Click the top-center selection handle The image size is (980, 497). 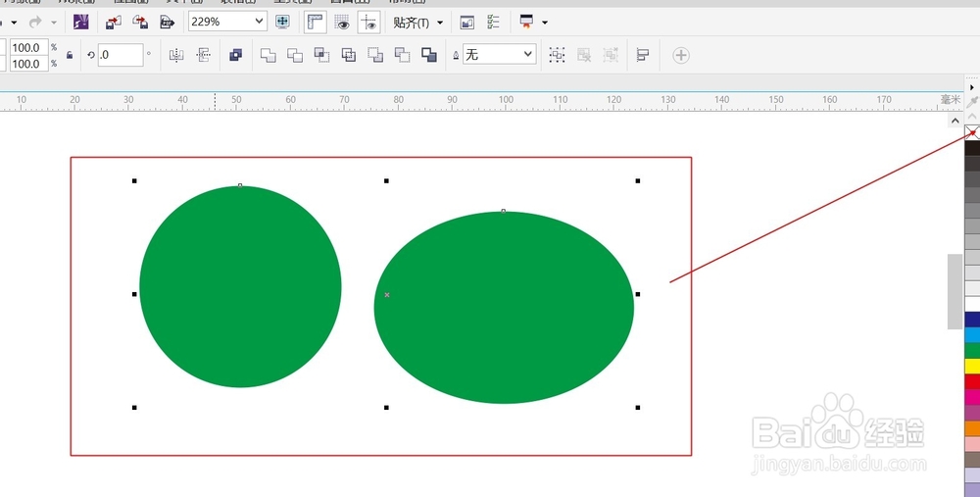click(386, 180)
